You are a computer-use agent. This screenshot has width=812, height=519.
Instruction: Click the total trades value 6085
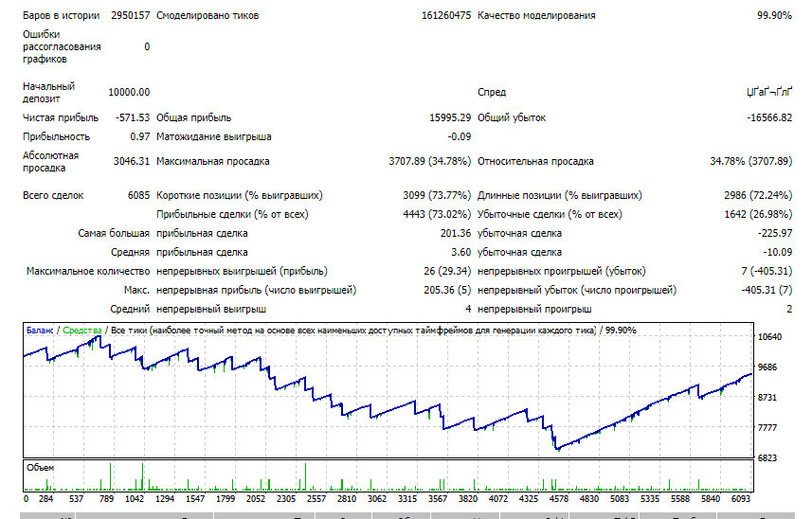138,195
